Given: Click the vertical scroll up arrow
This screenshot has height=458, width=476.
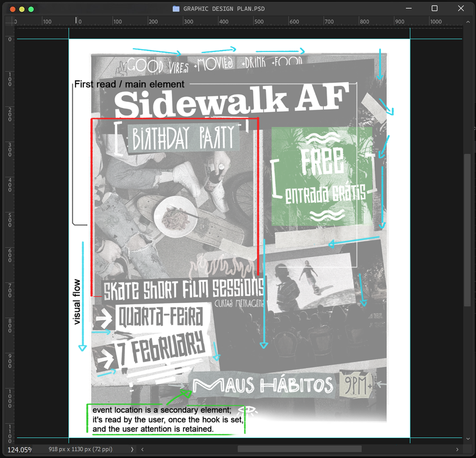Looking at the screenshot, I should (x=468, y=22).
